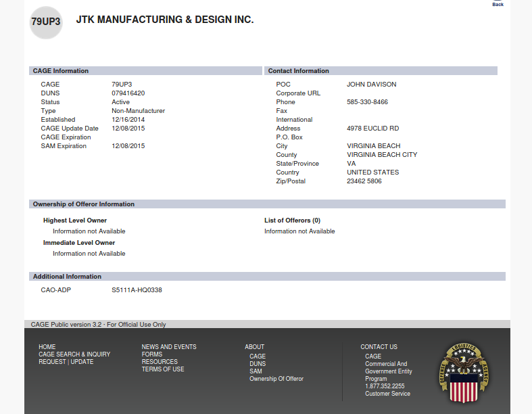Open Ownership Of Offeror footer link
This screenshot has height=414, width=532.
click(276, 379)
